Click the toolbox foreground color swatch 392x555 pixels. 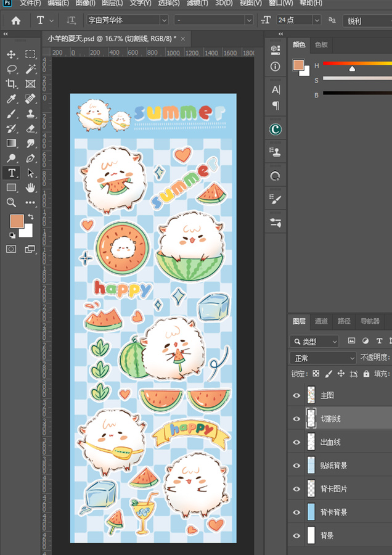(x=16, y=221)
